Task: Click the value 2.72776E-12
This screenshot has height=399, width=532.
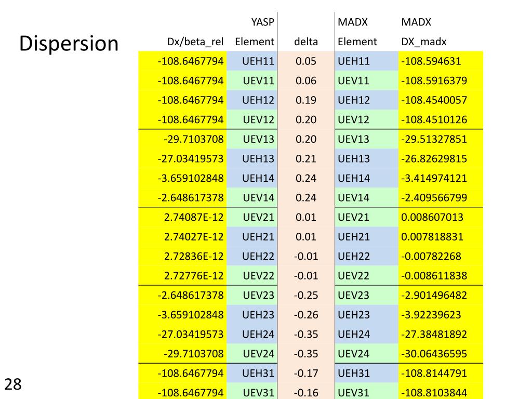Action: (194, 276)
